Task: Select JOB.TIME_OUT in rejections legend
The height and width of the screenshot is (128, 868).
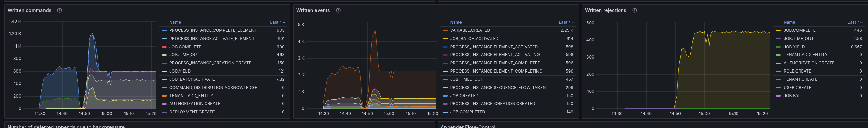Action: click(799, 39)
